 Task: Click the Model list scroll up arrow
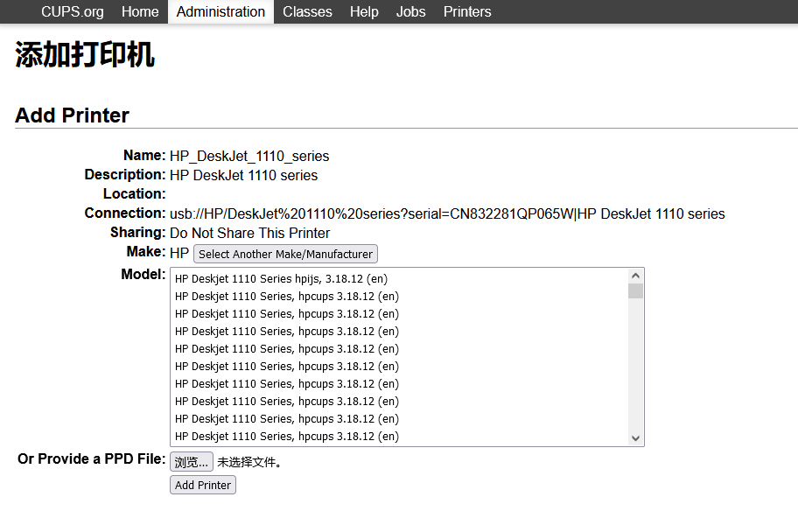pos(635,276)
